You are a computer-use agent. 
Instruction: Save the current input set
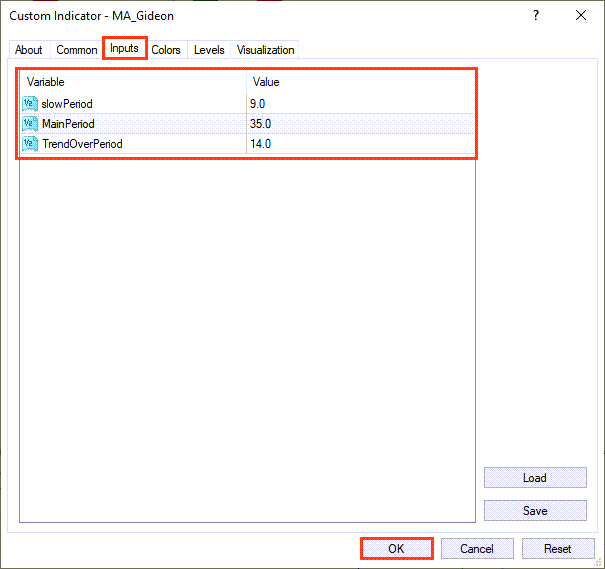coord(535,511)
